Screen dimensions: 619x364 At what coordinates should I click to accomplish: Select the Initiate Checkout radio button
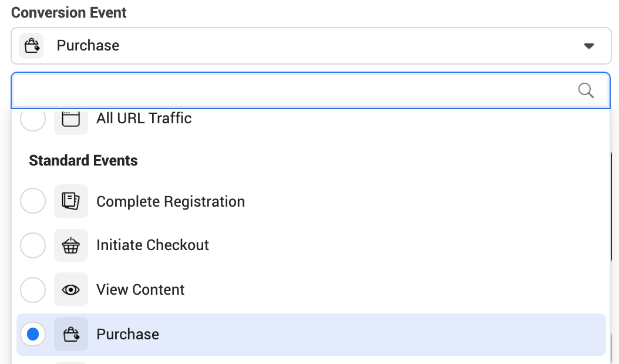pyautogui.click(x=33, y=245)
